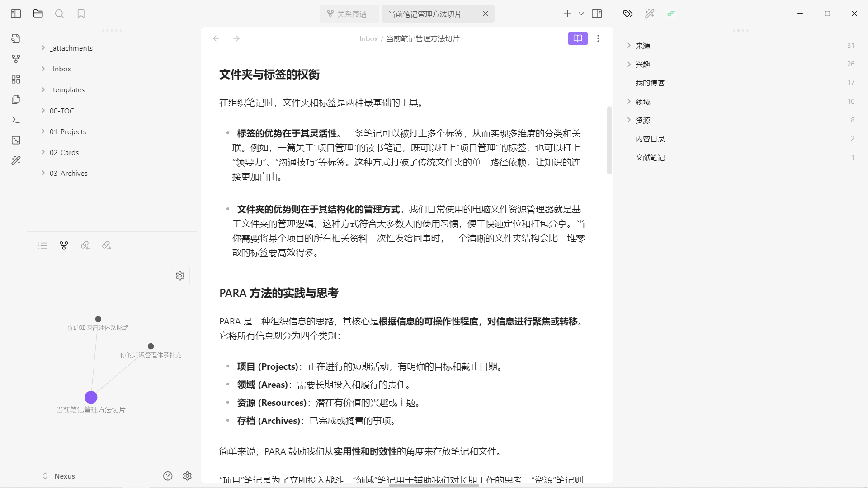868x488 pixels.
Task: Open the tags pane icon
Action: tap(628, 14)
